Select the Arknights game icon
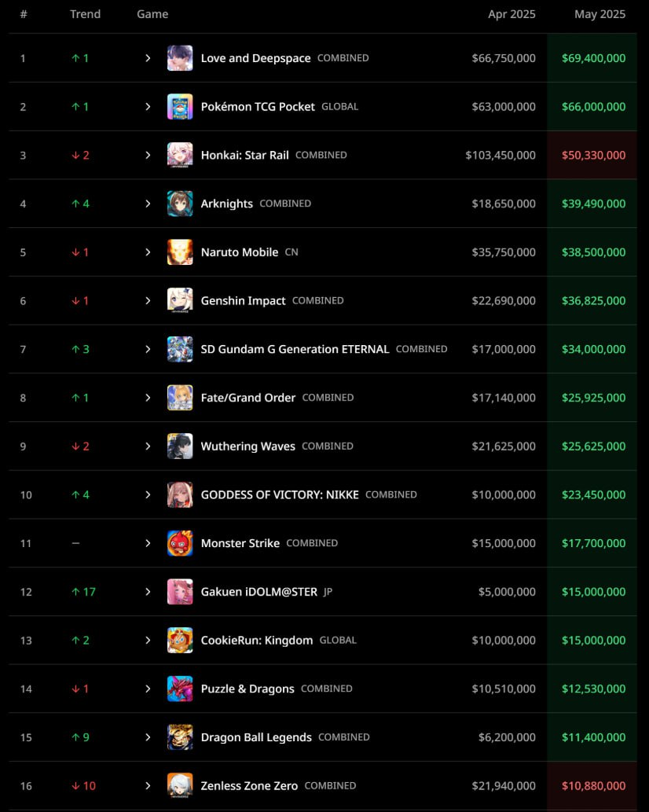649x812 pixels. click(x=180, y=204)
